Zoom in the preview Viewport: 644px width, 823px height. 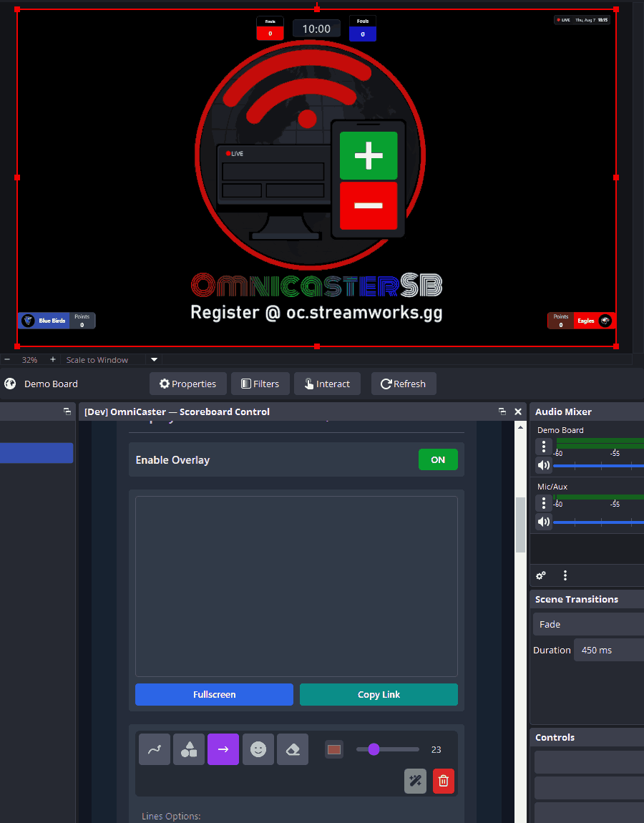click(x=52, y=359)
